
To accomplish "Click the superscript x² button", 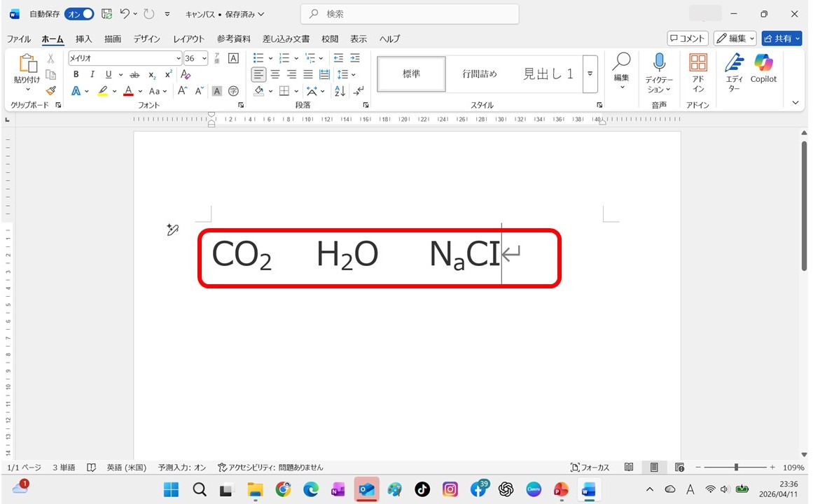I will 168,75.
